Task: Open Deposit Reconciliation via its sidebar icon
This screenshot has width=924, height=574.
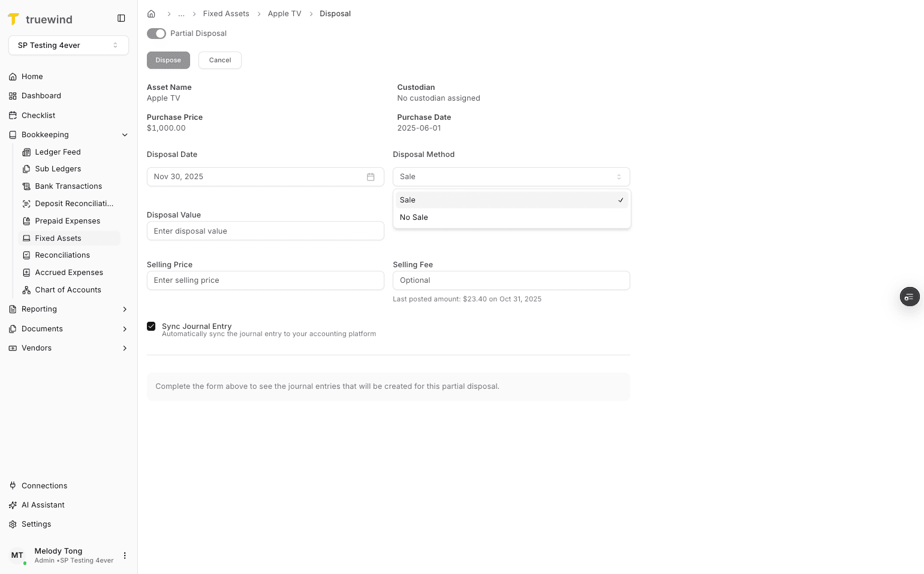Action: pyautogui.click(x=26, y=203)
